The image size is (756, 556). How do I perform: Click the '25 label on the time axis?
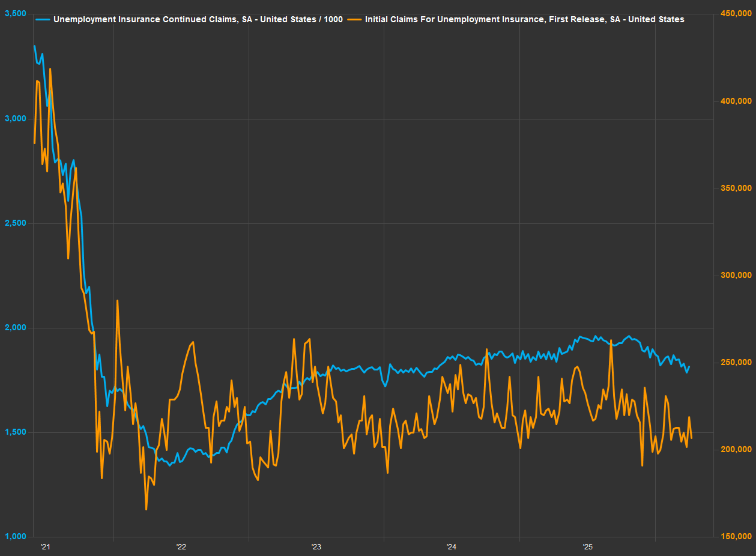(588, 547)
